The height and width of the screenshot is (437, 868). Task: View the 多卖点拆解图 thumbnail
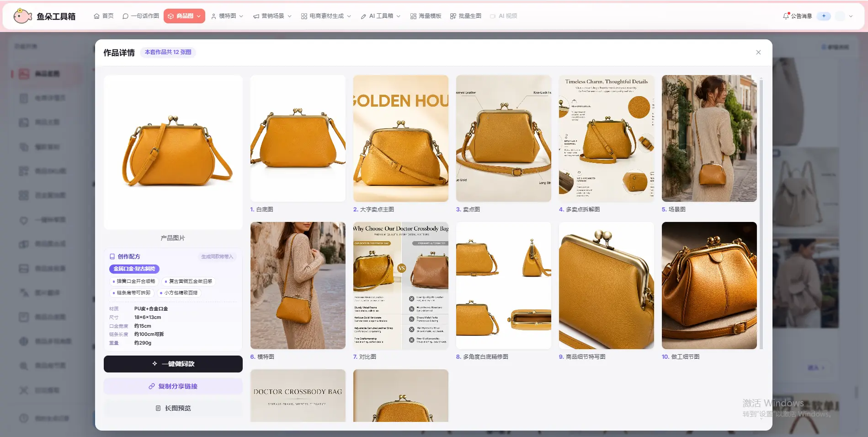click(607, 138)
